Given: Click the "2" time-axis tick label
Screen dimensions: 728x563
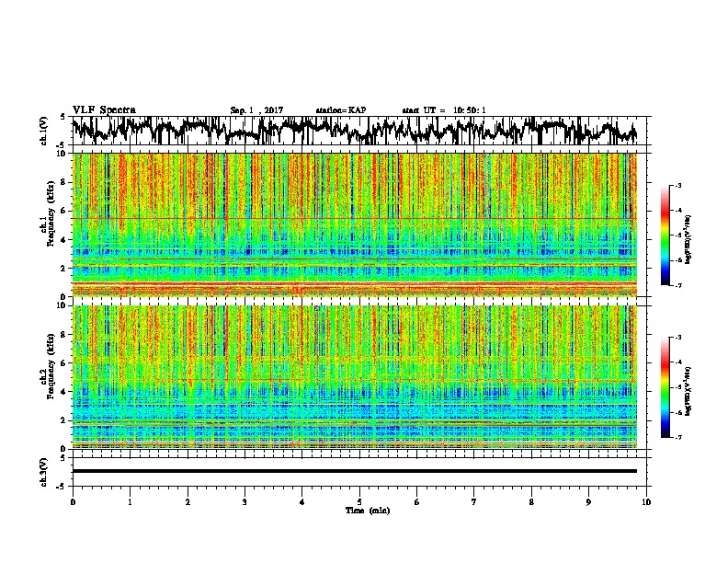Looking at the screenshot, I should (188, 502).
